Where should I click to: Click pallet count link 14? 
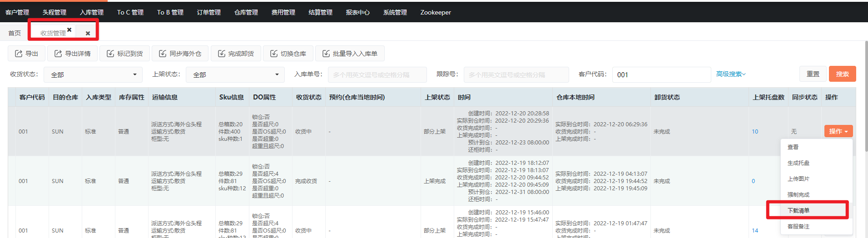tap(755, 231)
